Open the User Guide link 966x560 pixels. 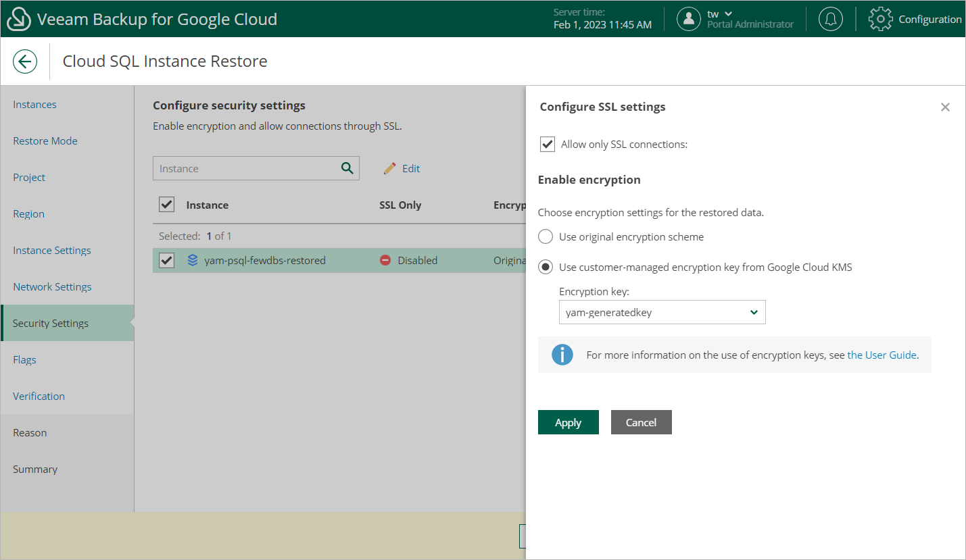pyautogui.click(x=882, y=355)
